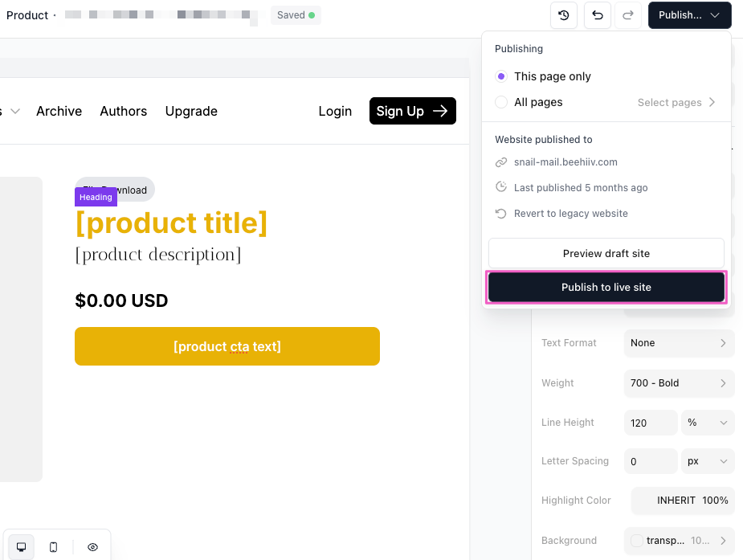The width and height of the screenshot is (743, 560).
Task: Switch to mobile preview icon
Action: point(54,547)
